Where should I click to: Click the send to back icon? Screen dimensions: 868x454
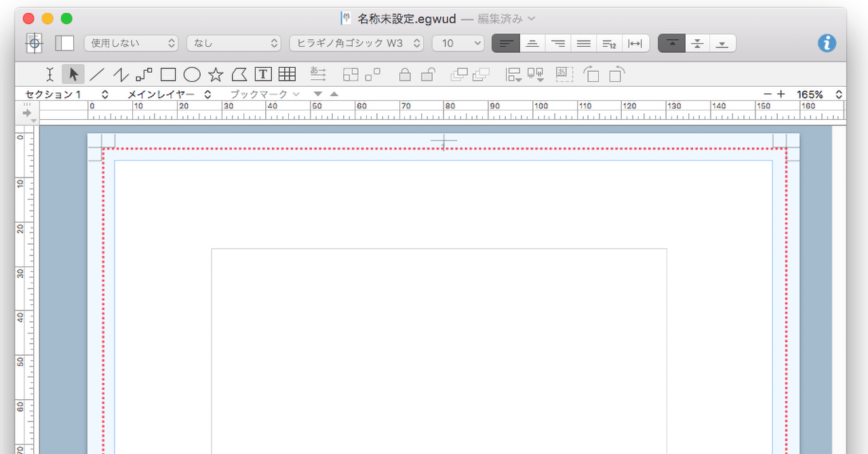481,75
